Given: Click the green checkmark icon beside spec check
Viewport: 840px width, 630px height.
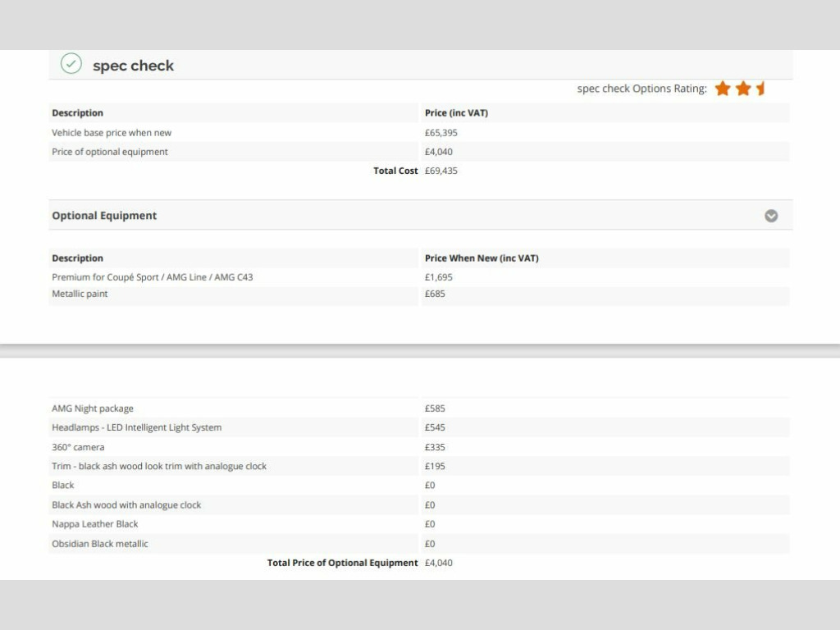Looking at the screenshot, I should coord(71,64).
